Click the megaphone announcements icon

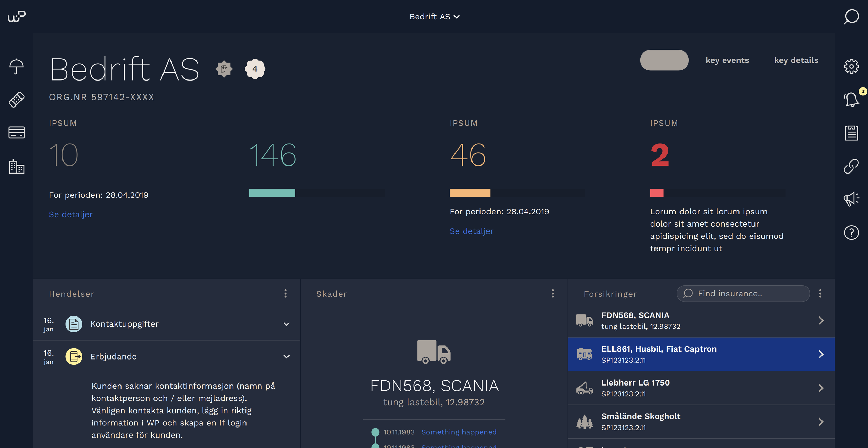click(851, 199)
